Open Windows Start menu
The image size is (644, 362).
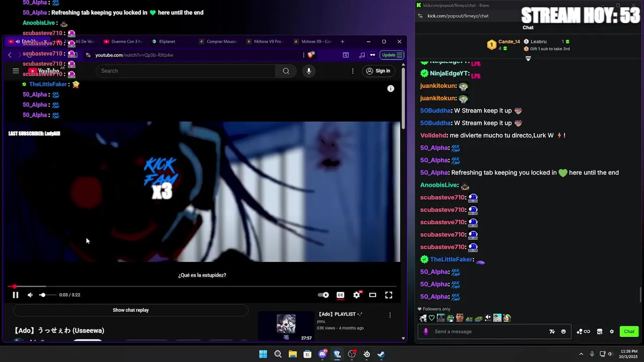point(263,354)
